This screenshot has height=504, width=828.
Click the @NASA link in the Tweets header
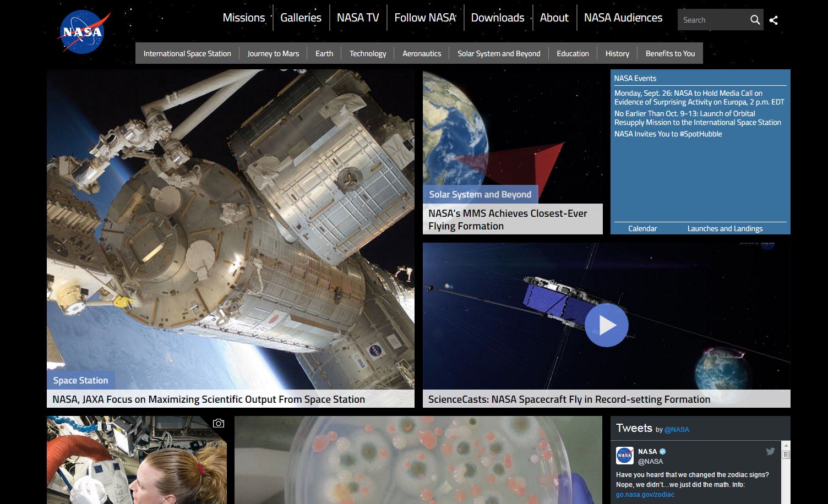pos(677,430)
